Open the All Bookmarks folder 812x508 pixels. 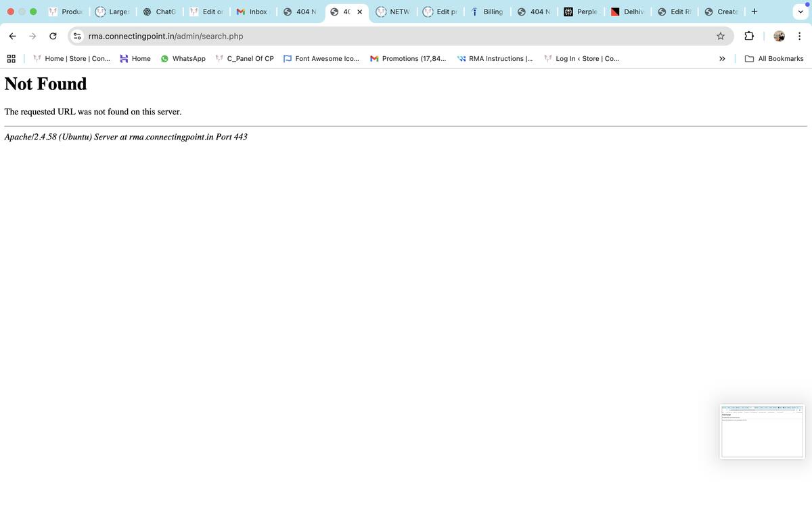774,59
